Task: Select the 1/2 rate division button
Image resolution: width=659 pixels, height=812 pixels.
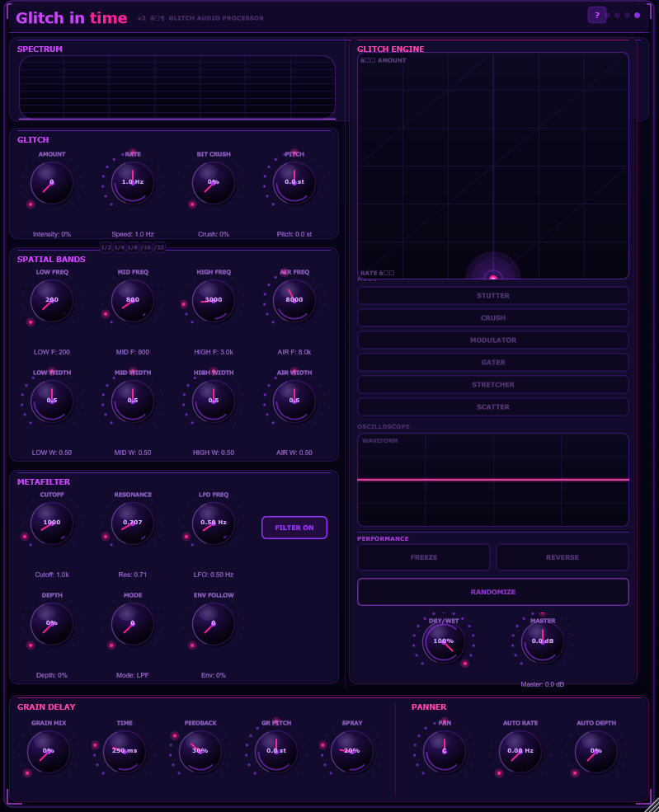Action: [x=106, y=247]
